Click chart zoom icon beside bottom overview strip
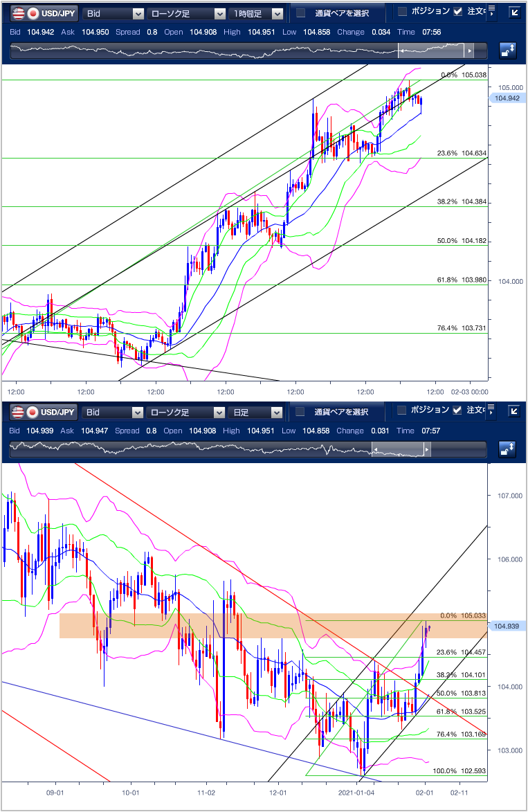The height and width of the screenshot is (812, 528). click(x=508, y=450)
